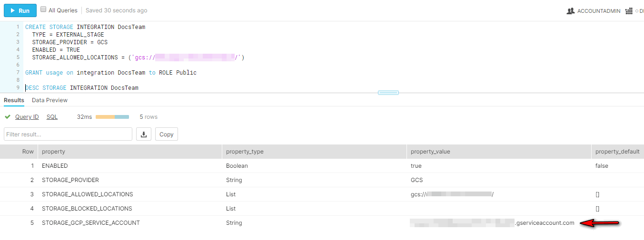Switch to the Results tab

click(x=14, y=100)
